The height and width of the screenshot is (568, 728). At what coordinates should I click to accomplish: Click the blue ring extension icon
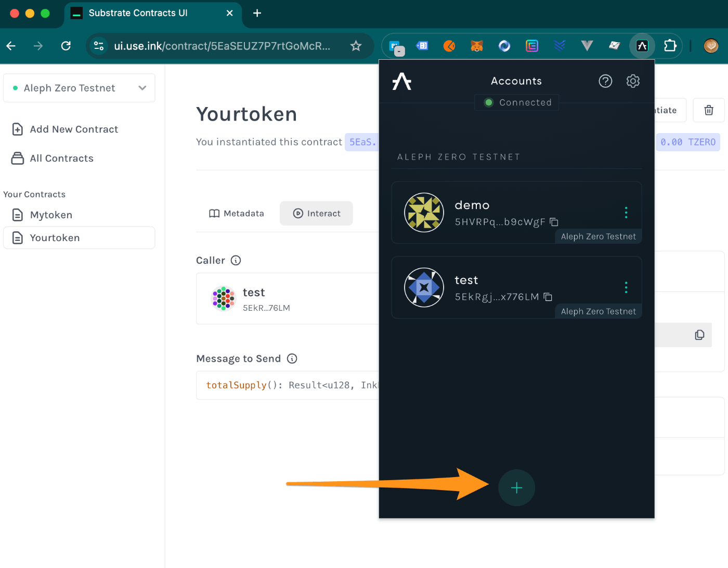pyautogui.click(x=504, y=46)
